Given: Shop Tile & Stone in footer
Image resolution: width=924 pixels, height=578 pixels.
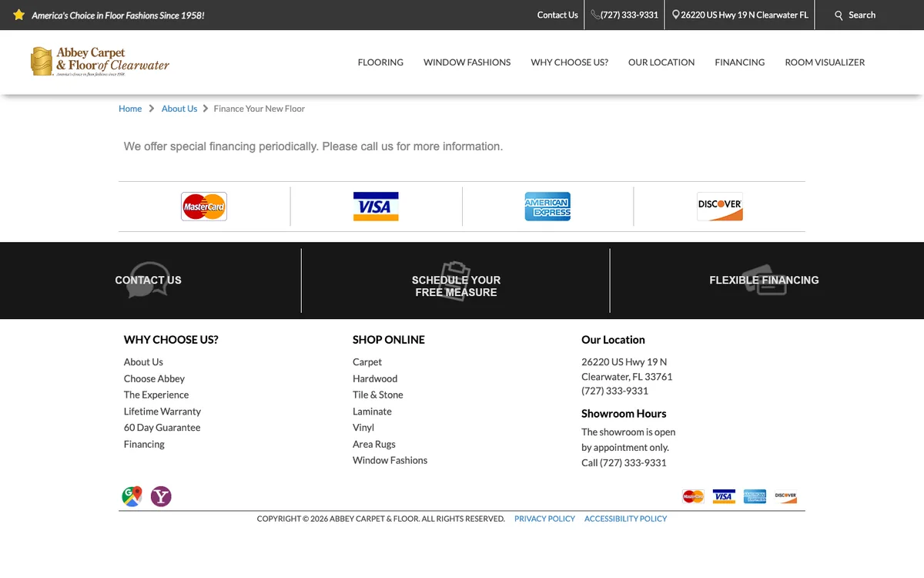Looking at the screenshot, I should click(378, 395).
